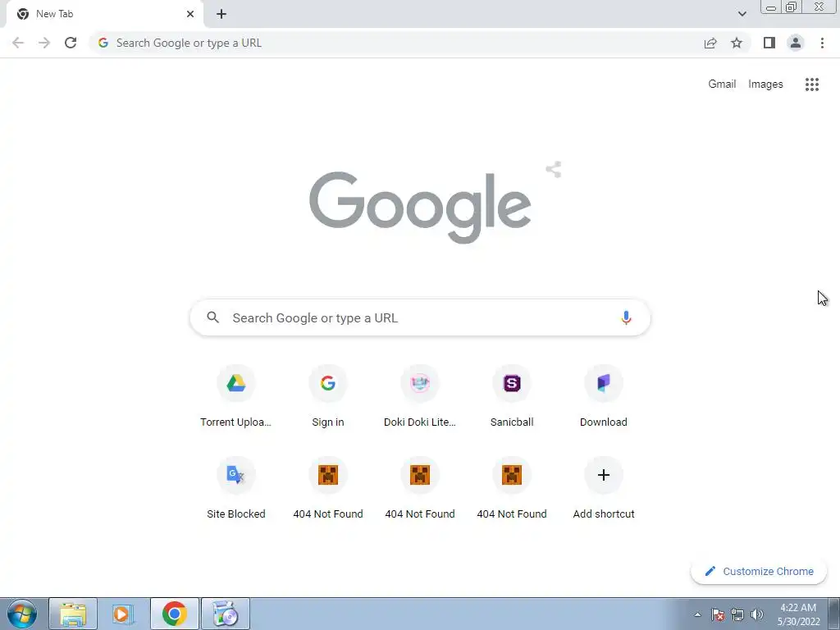Click the Google search box in the page
The width and height of the screenshot is (840, 630).
420,317
